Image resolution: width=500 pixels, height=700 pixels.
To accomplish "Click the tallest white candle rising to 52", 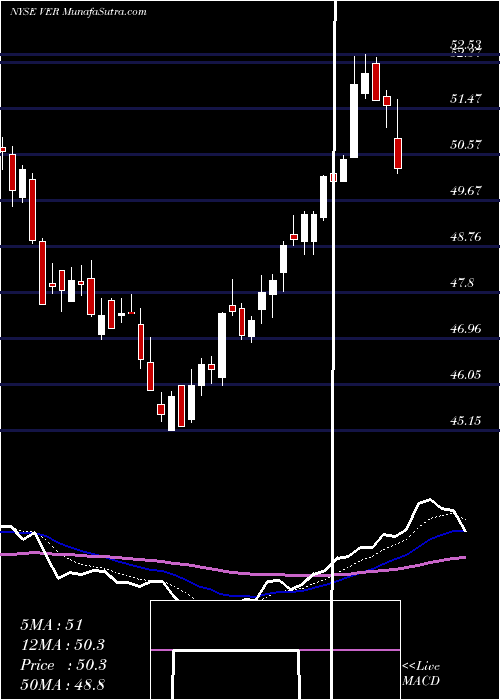I will point(354,121).
